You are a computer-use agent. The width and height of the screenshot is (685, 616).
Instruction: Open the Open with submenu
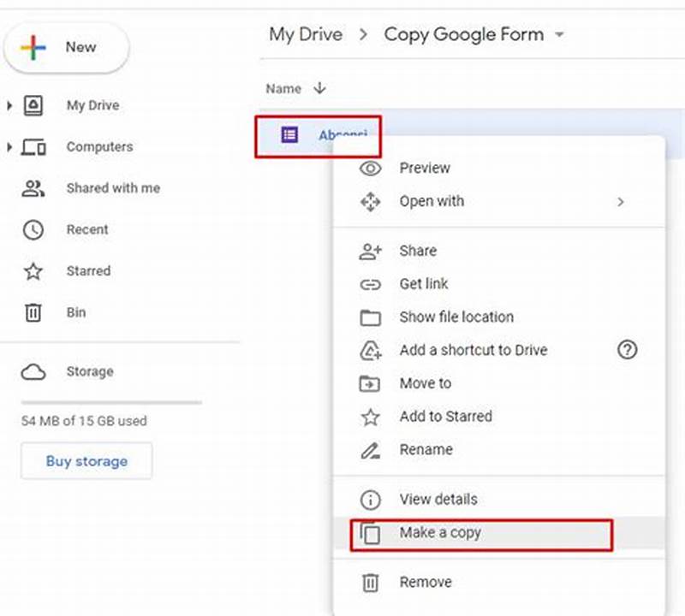[x=432, y=201]
